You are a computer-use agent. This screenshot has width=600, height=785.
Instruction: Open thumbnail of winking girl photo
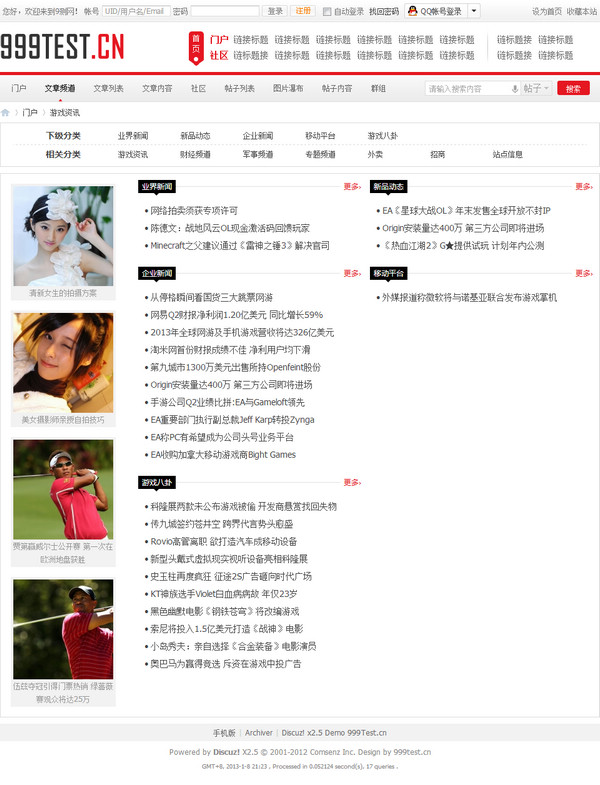click(x=63, y=363)
